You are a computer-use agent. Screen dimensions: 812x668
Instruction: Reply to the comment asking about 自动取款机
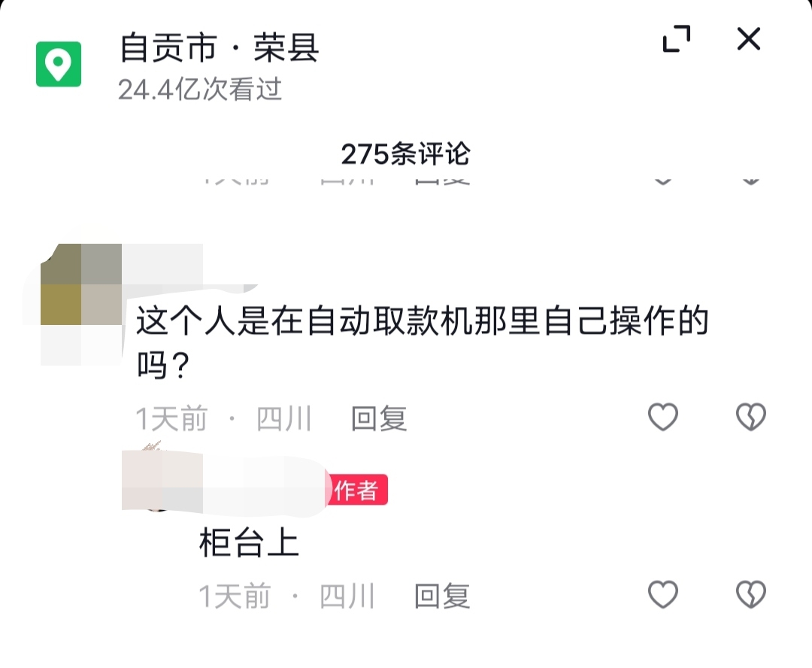pyautogui.click(x=379, y=418)
